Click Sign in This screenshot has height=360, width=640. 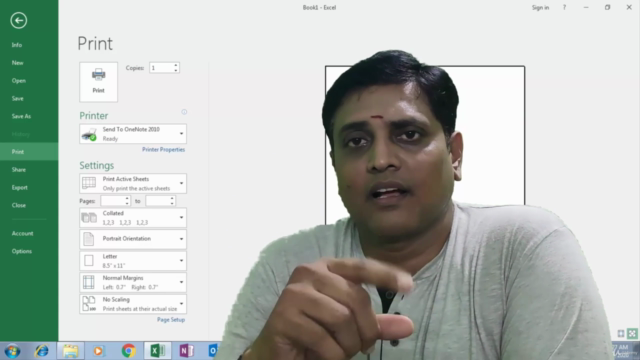(540, 7)
